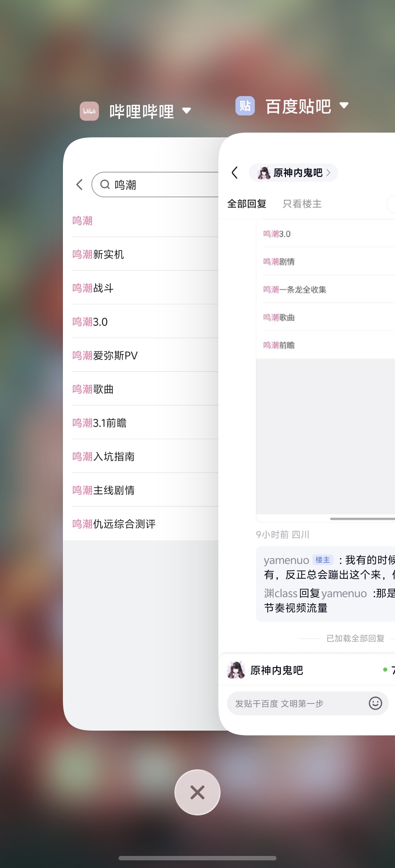Choose the 鸣潮入坑指南 suggestion
395x868 pixels.
point(104,457)
